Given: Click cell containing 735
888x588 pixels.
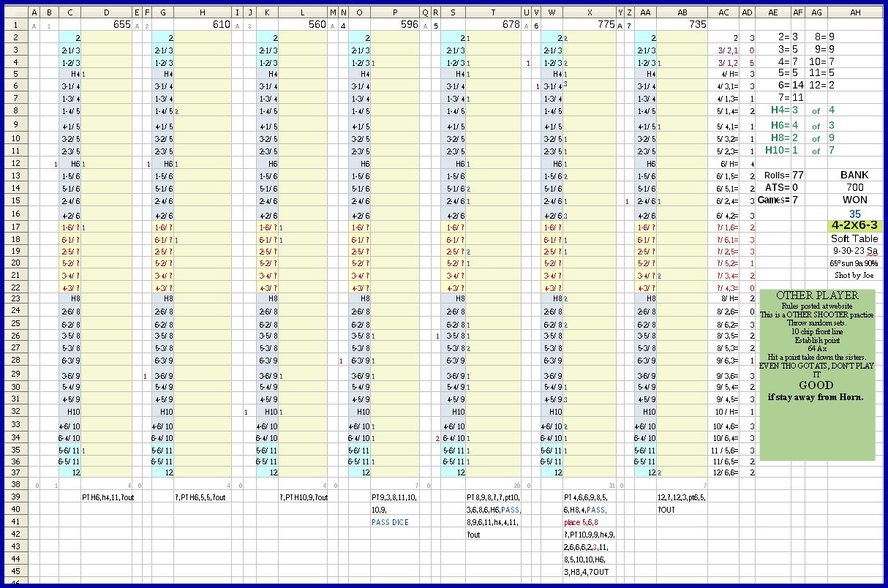Looking at the screenshot, I should [x=682, y=24].
